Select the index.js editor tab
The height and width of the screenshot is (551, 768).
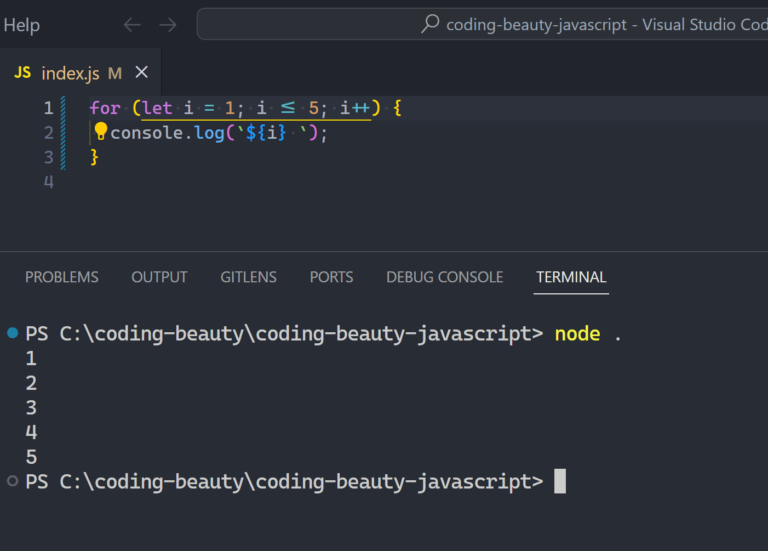(x=70, y=73)
